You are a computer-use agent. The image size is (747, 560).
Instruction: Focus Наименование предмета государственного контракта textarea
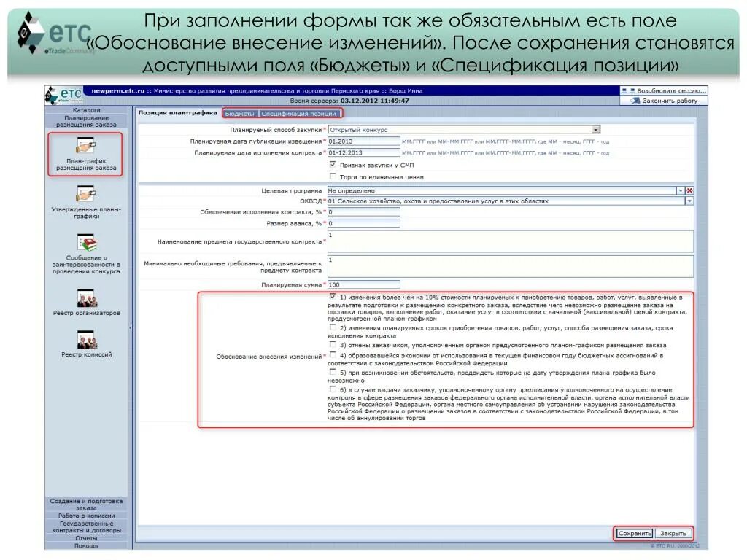510,241
